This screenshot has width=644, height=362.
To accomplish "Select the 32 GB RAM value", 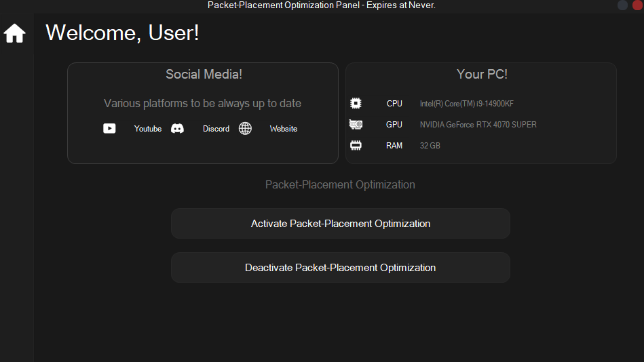I will coord(430,146).
